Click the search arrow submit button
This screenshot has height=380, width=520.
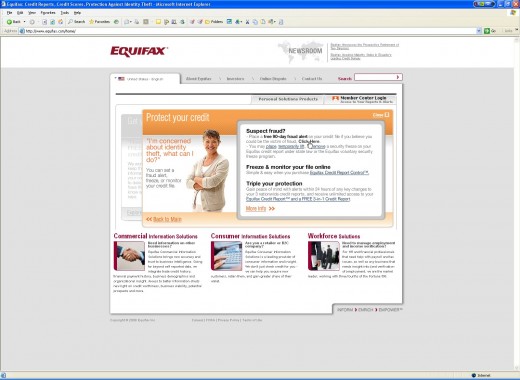pos(398,77)
